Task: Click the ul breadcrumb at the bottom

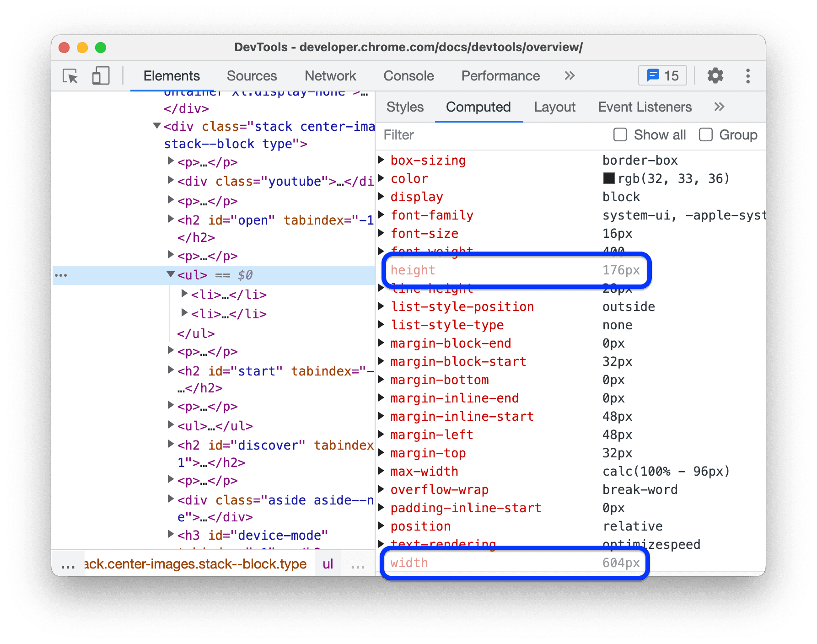Action: [x=328, y=564]
